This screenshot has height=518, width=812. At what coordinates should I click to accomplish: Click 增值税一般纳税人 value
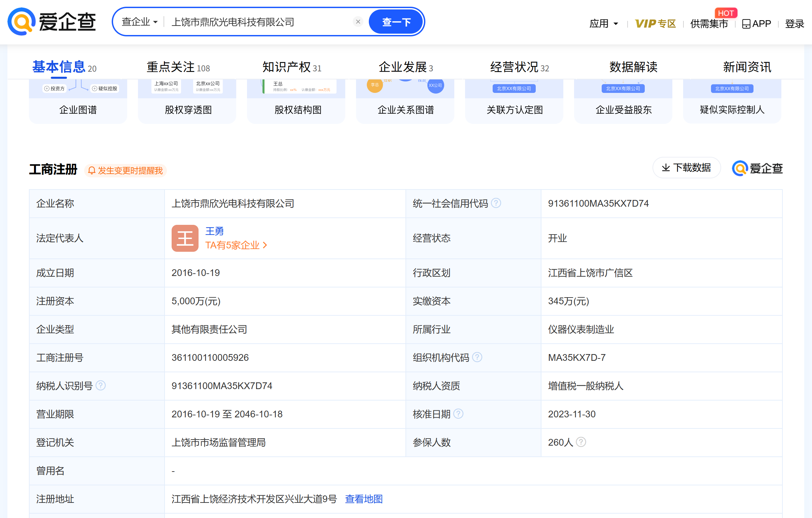tap(586, 386)
